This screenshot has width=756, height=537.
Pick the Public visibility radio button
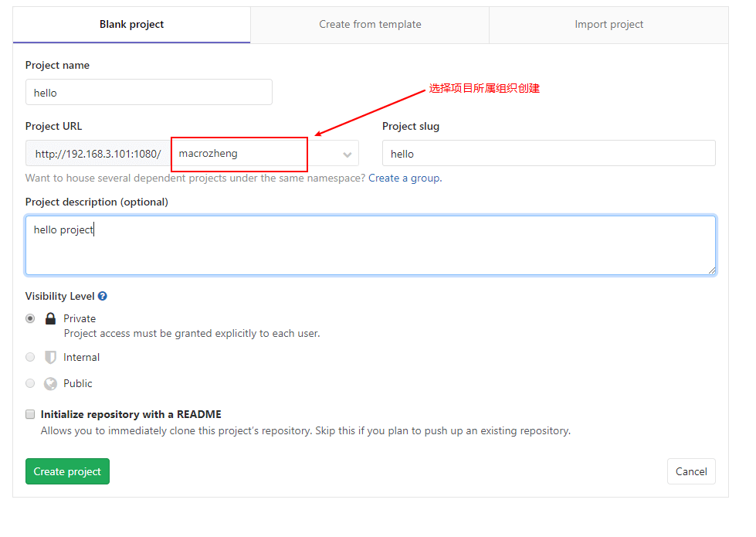point(30,383)
